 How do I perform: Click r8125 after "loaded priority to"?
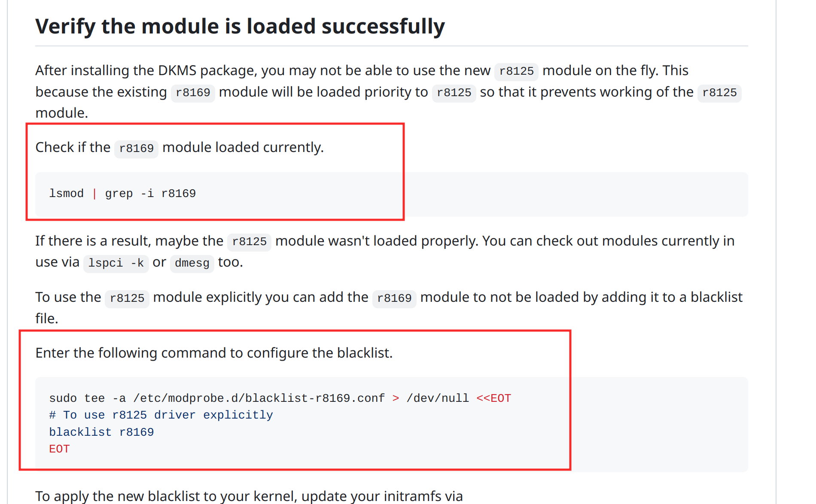(x=454, y=93)
